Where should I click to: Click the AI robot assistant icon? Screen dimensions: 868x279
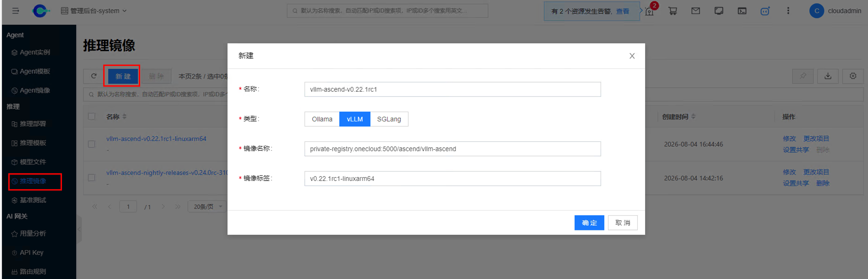click(765, 11)
